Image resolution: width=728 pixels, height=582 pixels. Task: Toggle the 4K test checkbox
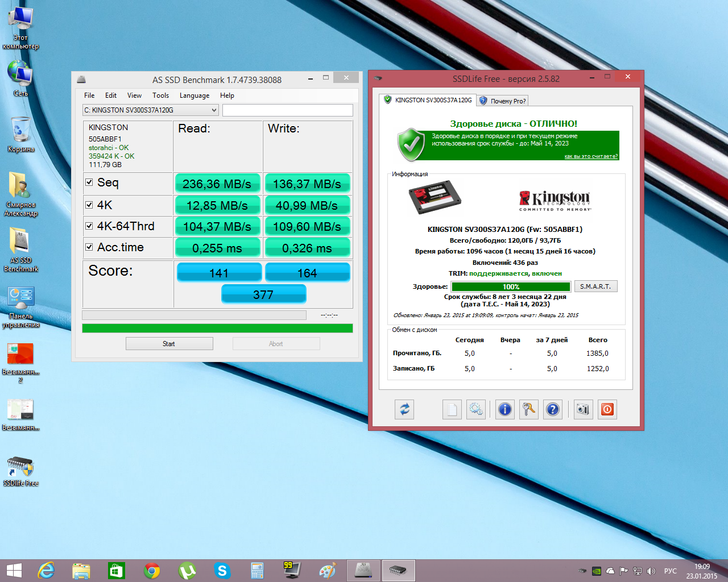click(x=89, y=205)
